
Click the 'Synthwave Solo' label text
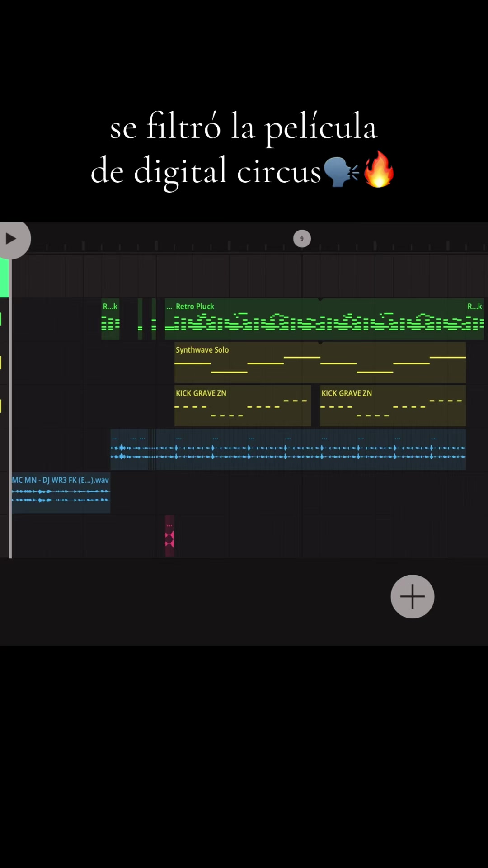coord(202,350)
